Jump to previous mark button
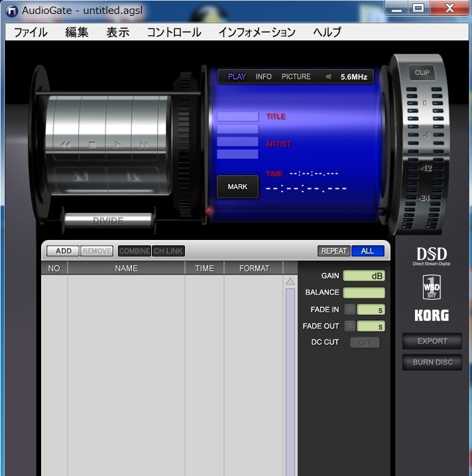 81,177
